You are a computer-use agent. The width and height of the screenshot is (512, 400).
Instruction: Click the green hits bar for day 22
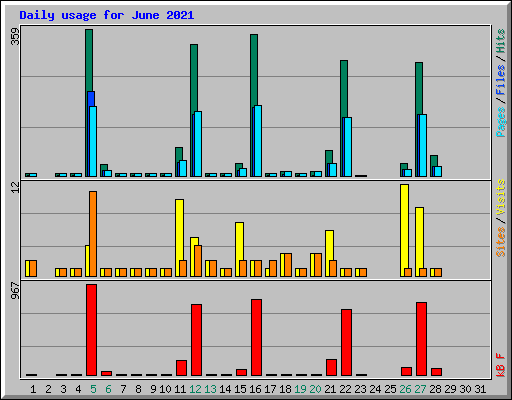tap(344, 88)
